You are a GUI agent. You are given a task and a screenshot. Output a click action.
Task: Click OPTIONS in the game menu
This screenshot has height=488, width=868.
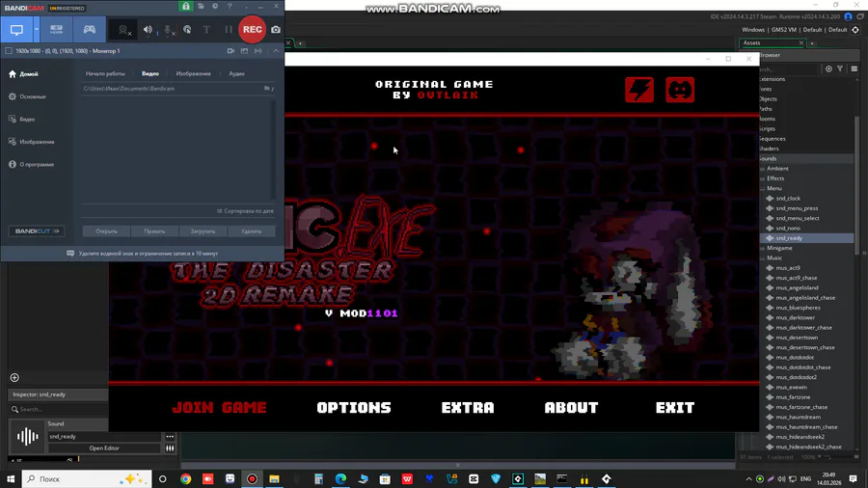point(354,408)
